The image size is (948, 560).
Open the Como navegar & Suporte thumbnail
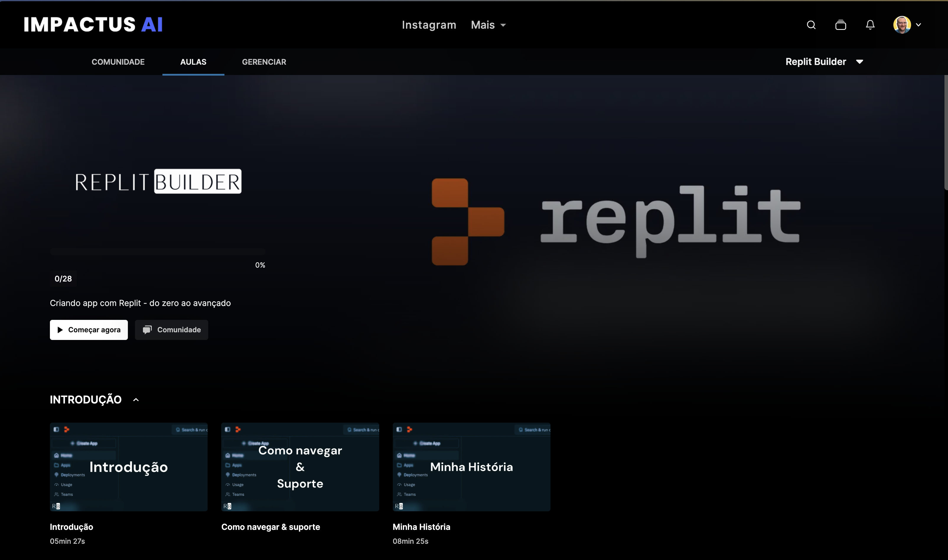coord(300,467)
